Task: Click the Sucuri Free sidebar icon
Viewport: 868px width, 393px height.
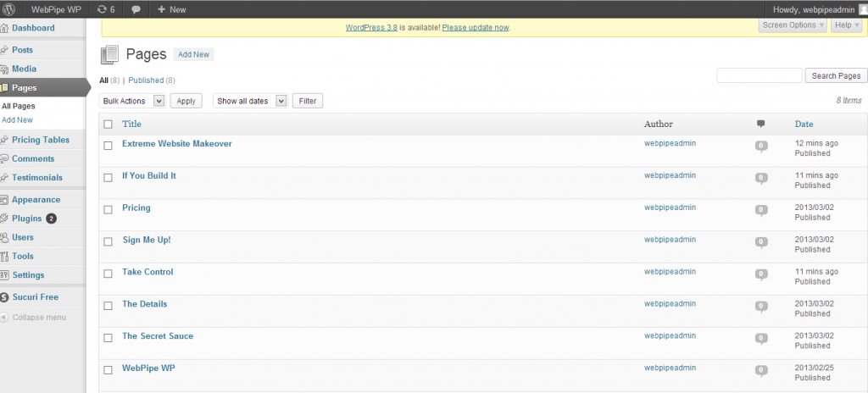Action: [4, 297]
